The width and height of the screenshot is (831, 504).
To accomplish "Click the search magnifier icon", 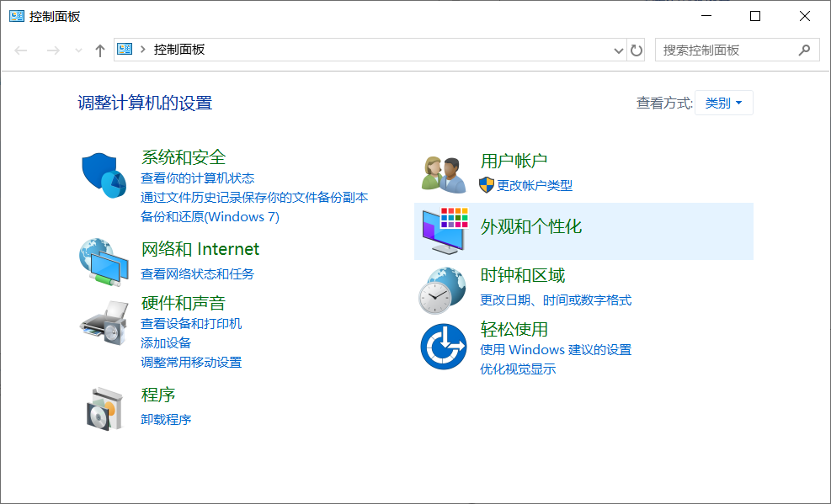I will (804, 50).
